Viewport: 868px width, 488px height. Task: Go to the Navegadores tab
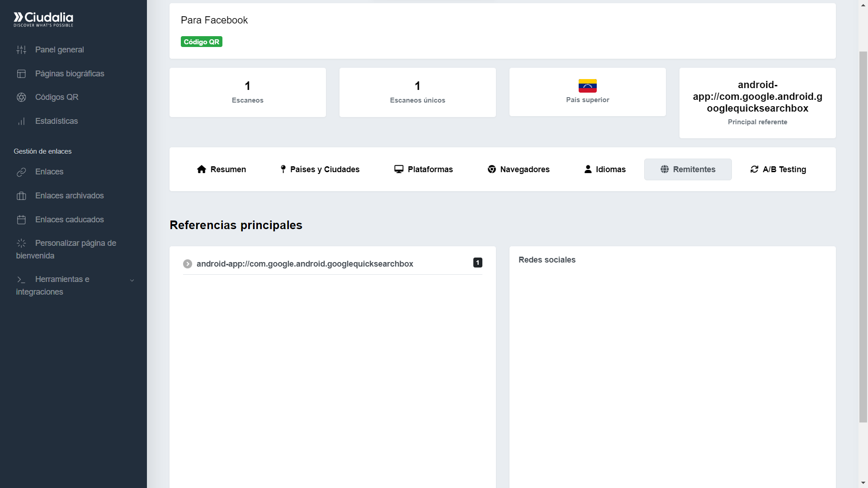click(519, 169)
